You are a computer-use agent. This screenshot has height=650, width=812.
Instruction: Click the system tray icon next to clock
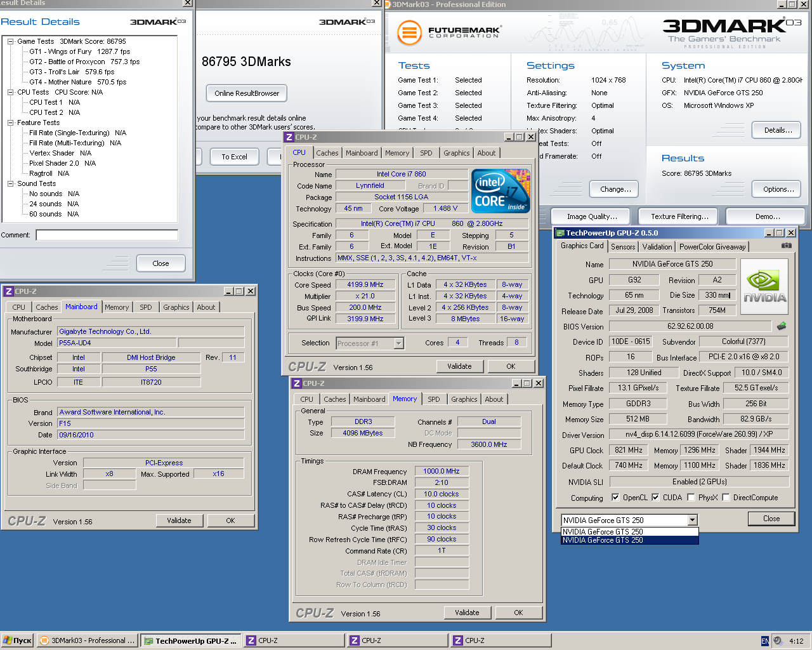tap(778, 641)
